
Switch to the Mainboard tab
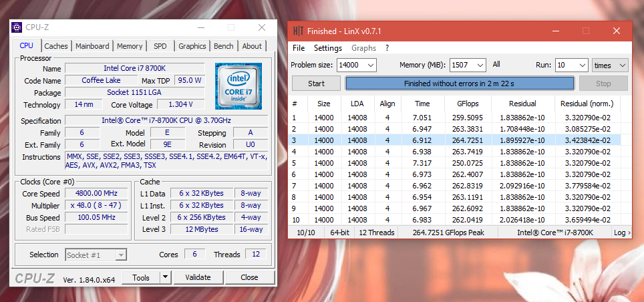coord(92,46)
